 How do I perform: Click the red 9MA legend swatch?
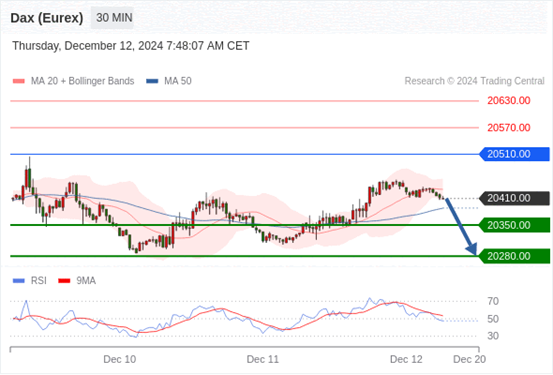[x=64, y=281]
